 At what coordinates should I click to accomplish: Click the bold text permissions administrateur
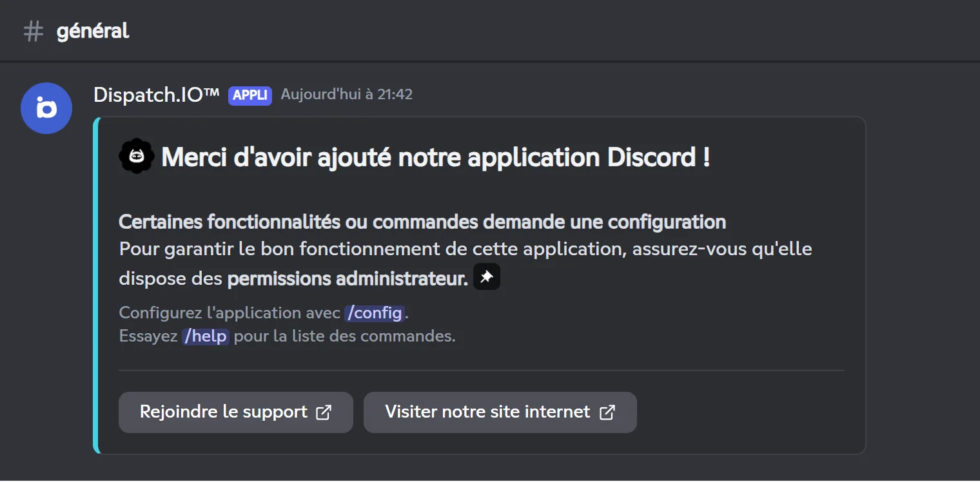click(348, 278)
